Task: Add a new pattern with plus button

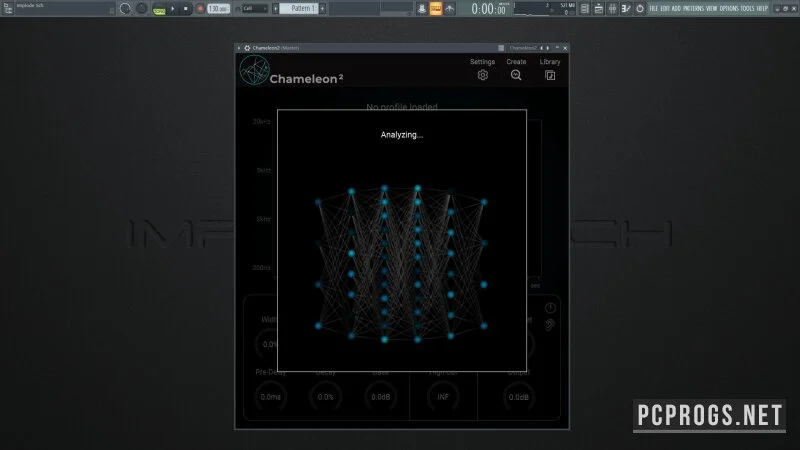Action: click(x=322, y=9)
